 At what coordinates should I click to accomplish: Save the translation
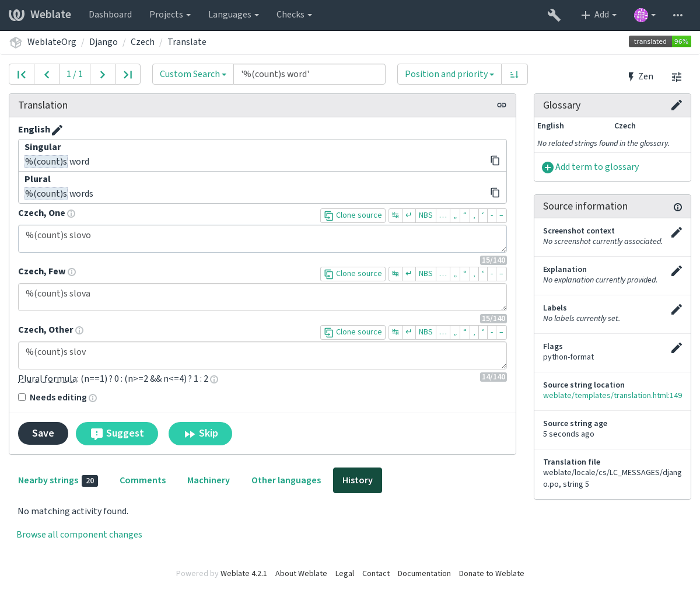point(43,434)
